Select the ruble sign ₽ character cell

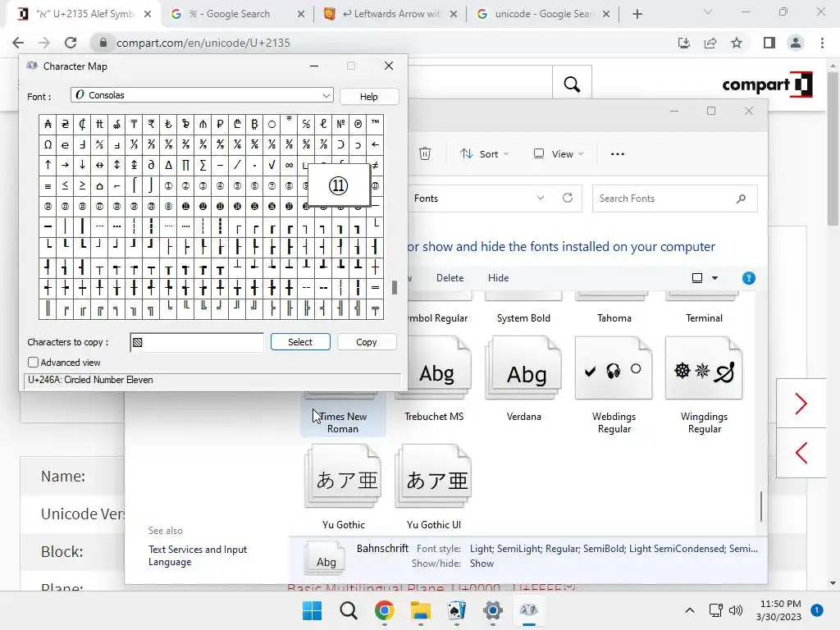[220, 125]
